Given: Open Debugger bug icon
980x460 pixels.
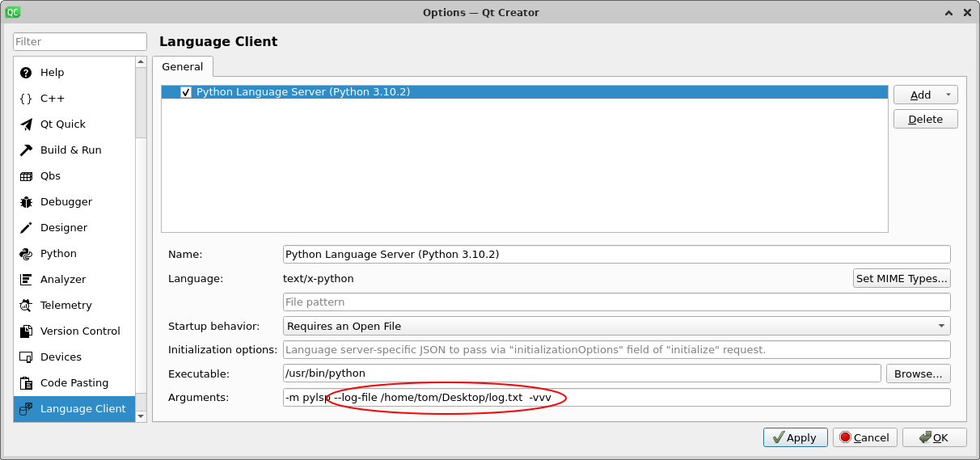Looking at the screenshot, I should tap(26, 202).
